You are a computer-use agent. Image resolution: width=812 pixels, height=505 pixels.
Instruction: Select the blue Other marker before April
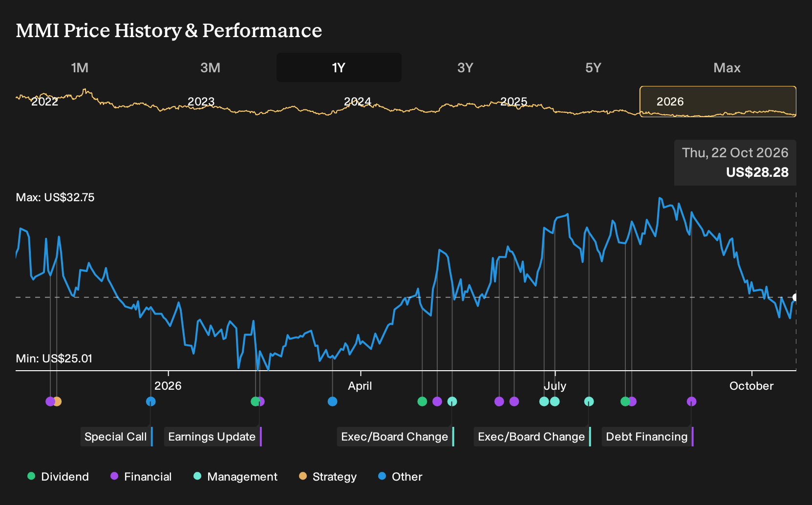click(x=333, y=401)
